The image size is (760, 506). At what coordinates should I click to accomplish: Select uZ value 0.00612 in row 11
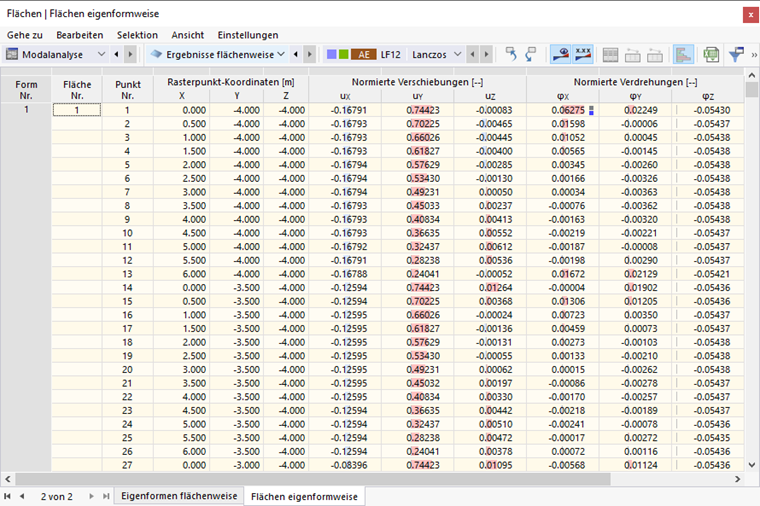coord(490,247)
